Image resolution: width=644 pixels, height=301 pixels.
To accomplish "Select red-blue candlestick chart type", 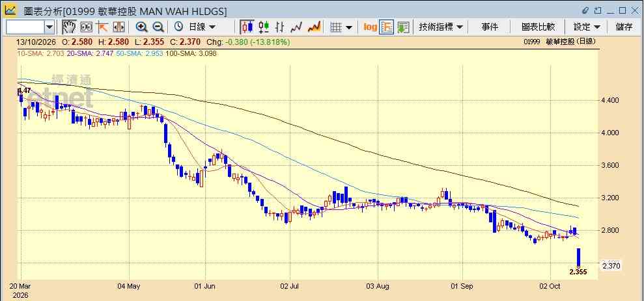I will [247, 27].
